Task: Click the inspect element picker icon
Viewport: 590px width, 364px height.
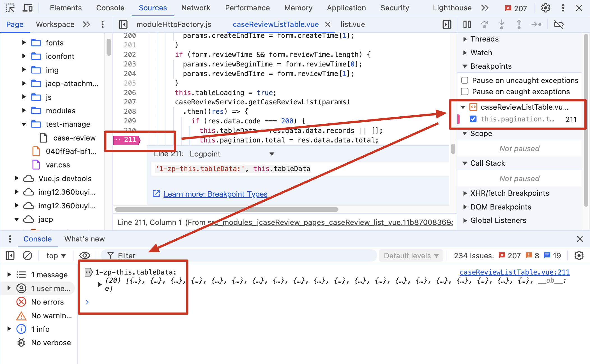Action: tap(10, 8)
